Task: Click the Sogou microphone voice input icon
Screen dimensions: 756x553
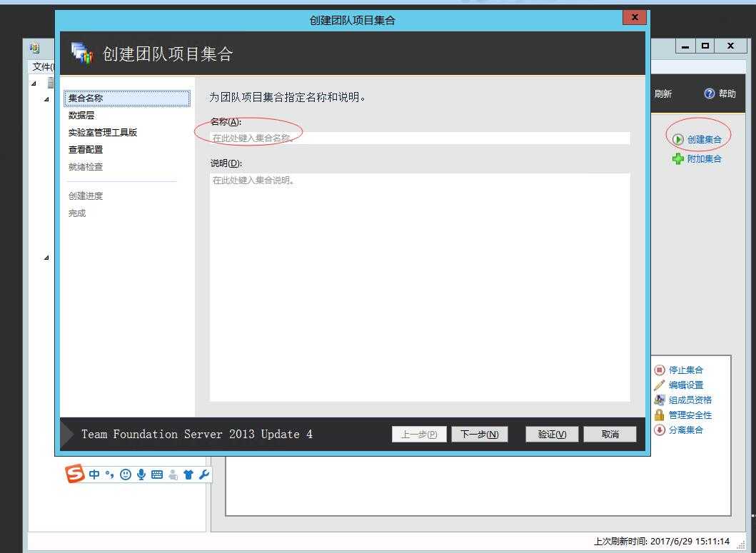Action: tap(141, 475)
